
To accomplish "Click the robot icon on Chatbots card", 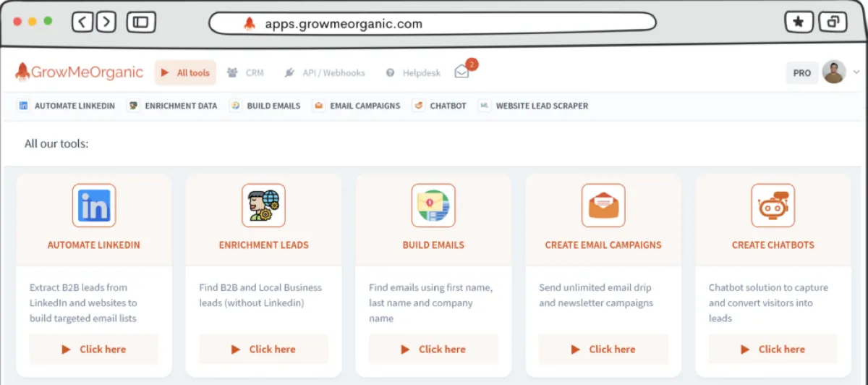I will [x=773, y=206].
